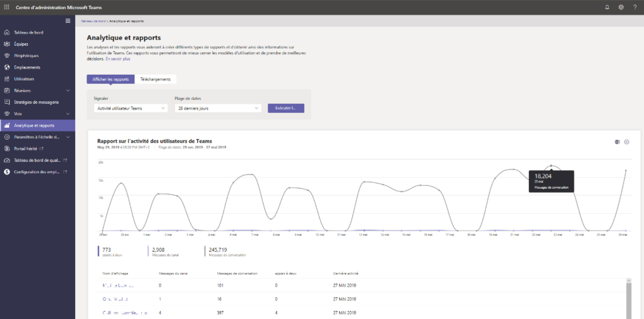
Task: Open user link in row with 397 messages
Action: point(125,313)
